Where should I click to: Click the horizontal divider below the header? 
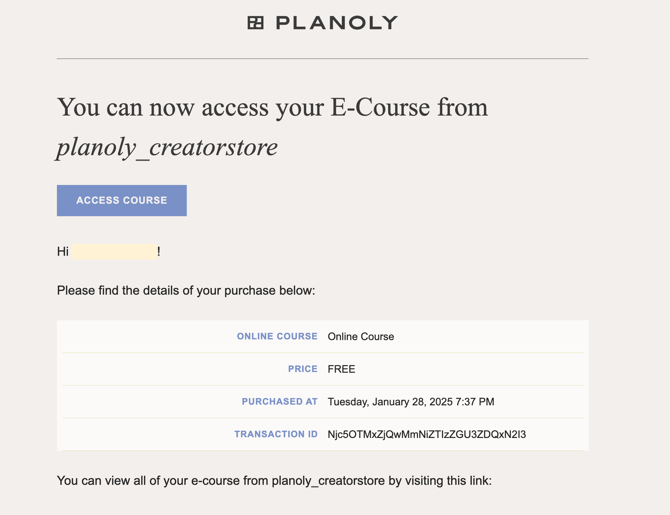coord(322,59)
